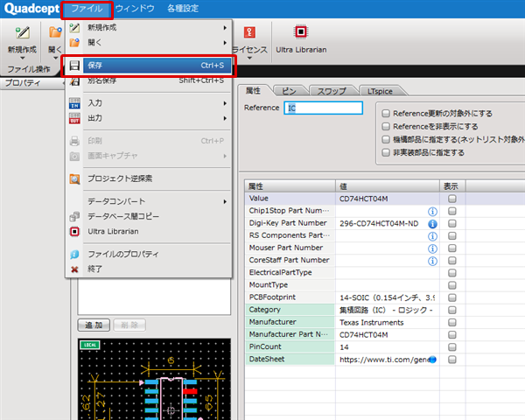This screenshot has width=525, height=420.
Task: Toggle 表示 checkbox for Digi-Key Part Number
Action: [x=452, y=223]
